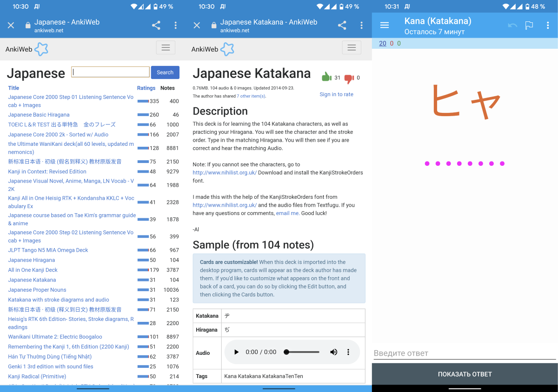Click Wi-Fi icon in leftmost status bar

(x=134, y=7)
